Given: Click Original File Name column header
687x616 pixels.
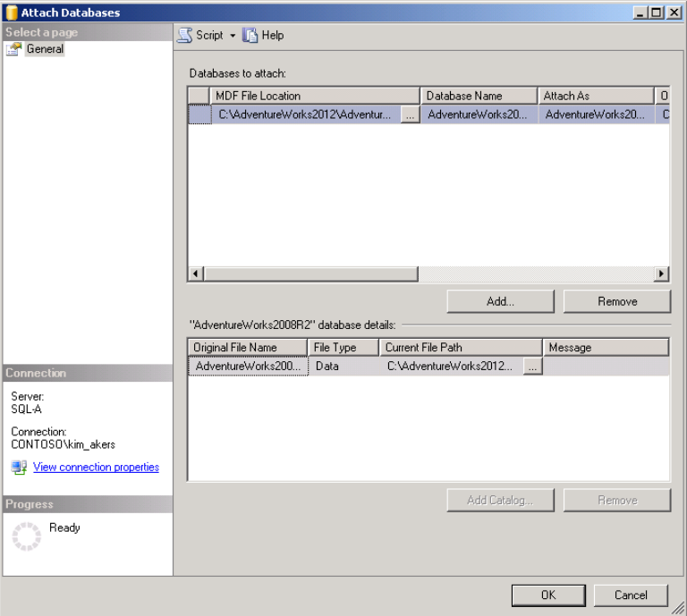Looking at the screenshot, I should pyautogui.click(x=248, y=347).
